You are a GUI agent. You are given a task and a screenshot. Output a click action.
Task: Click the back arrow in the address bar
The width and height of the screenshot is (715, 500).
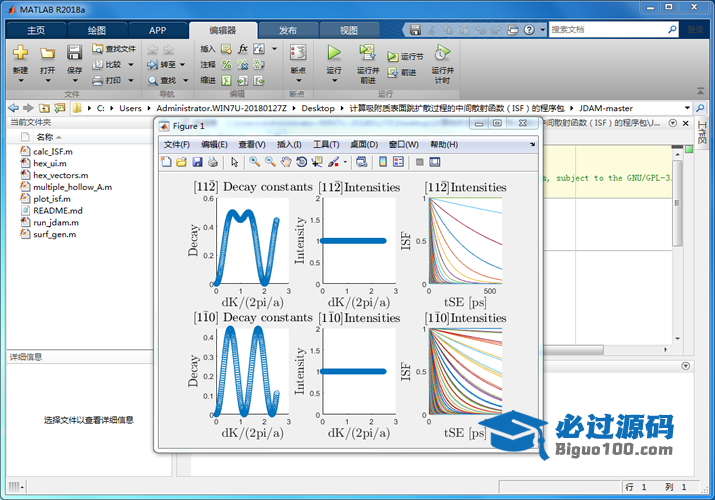(x=14, y=108)
